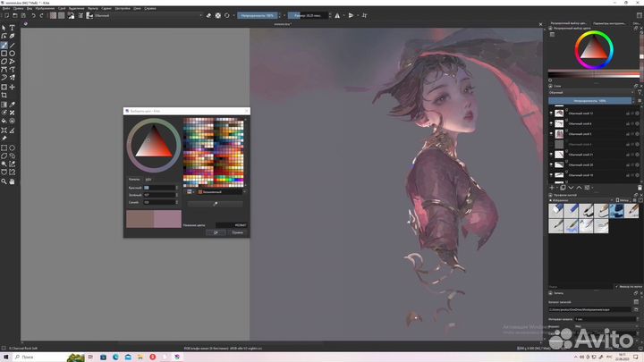Click the 'Отмена' button in the color dialog
Viewport: 644px width, 362px height.
coord(237,232)
